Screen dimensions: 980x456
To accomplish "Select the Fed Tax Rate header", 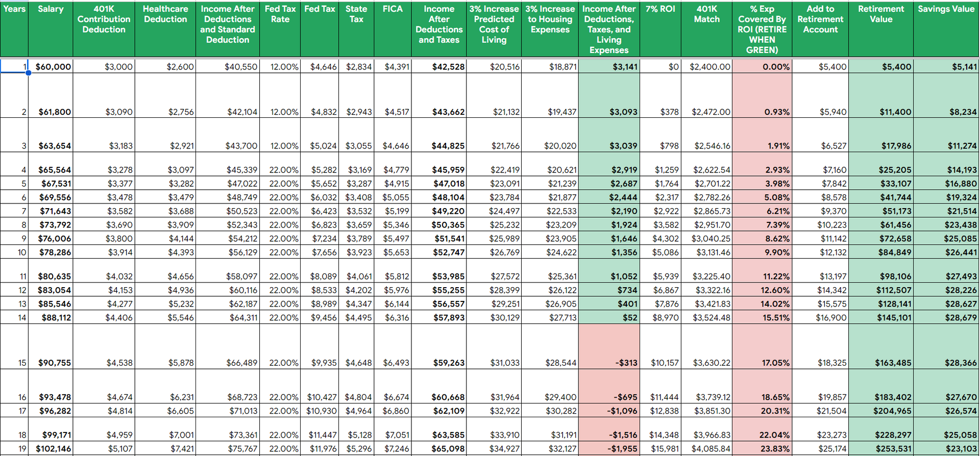I will click(280, 29).
